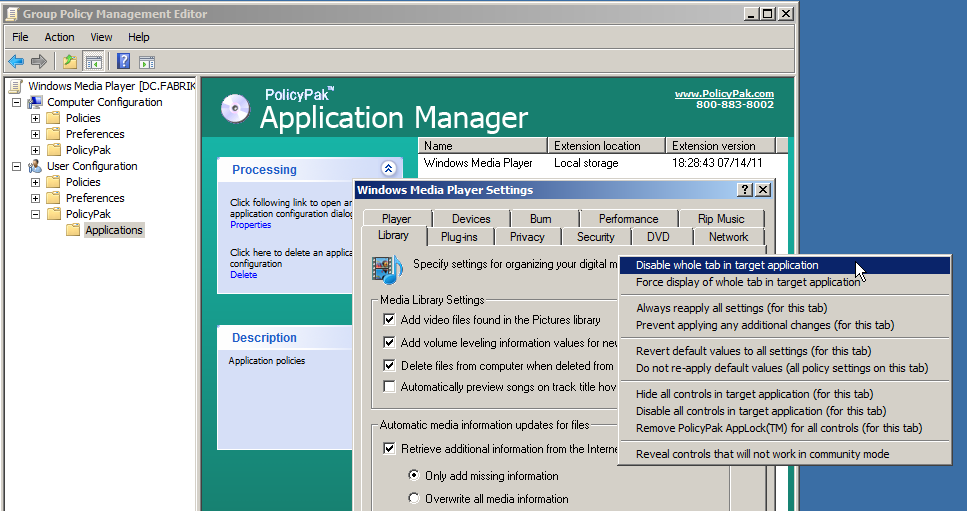Collapse PolicyPak under User Configuration
Screen dimensions: 967x511
pyautogui.click(x=36, y=215)
